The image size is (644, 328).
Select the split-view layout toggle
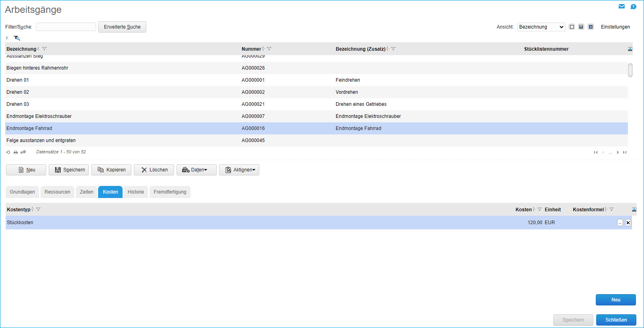[x=581, y=27]
